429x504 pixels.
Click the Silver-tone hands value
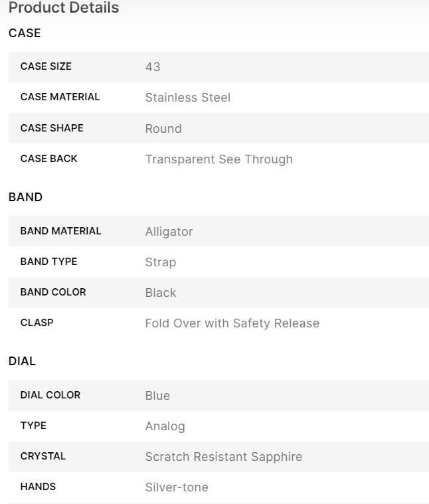(177, 487)
